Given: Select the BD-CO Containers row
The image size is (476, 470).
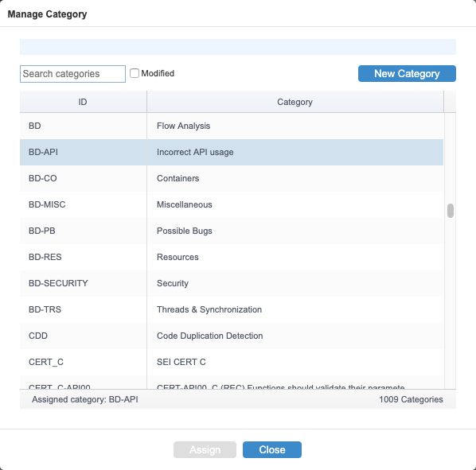Looking at the screenshot, I should coord(232,178).
